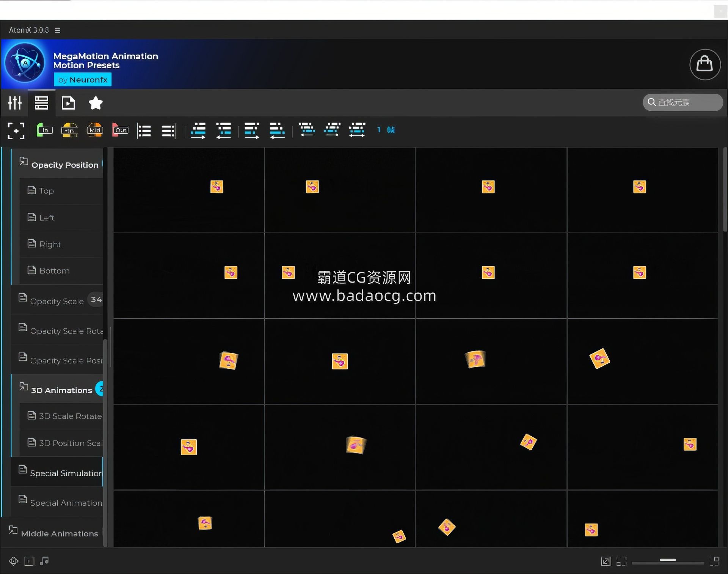Open the shopping bag store icon
Screen dimensions: 728x574
[705, 64]
